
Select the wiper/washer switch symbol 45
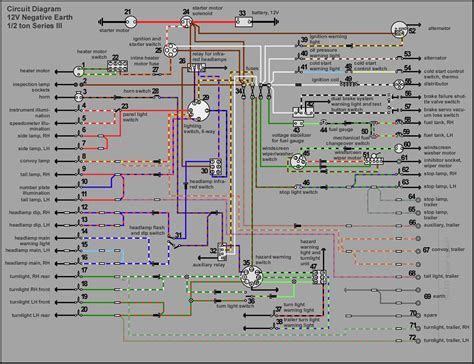[298, 162]
